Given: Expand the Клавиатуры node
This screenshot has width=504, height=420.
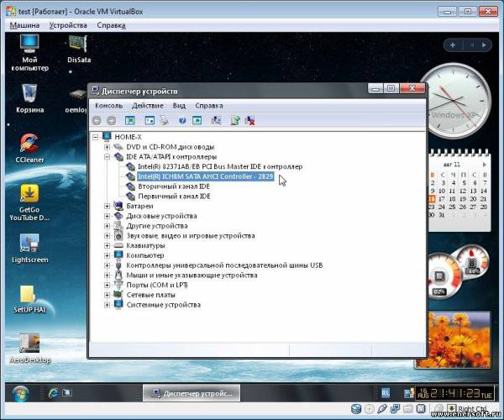Looking at the screenshot, I should (x=107, y=246).
